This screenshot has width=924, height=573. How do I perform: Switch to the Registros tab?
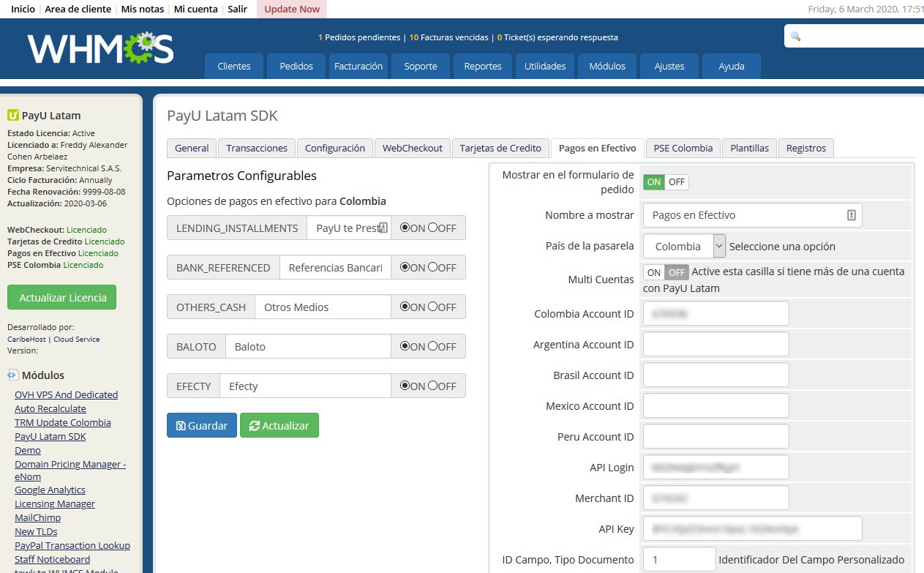click(806, 148)
